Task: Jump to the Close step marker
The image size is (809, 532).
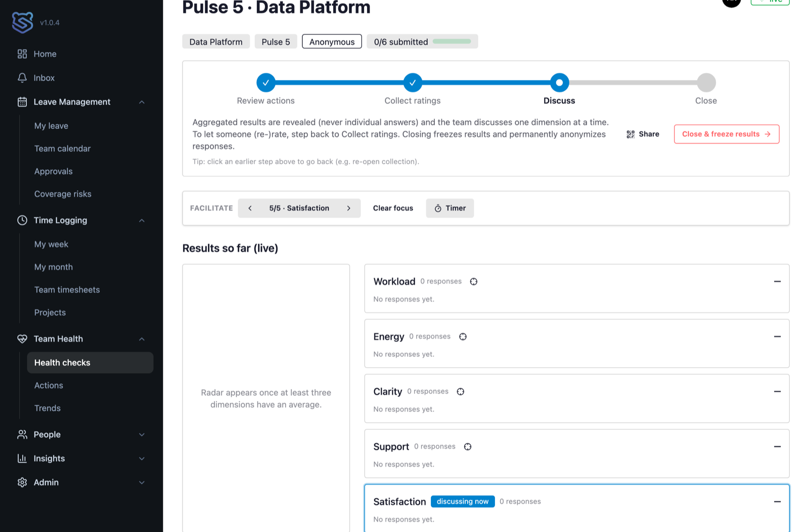Action: [x=706, y=82]
